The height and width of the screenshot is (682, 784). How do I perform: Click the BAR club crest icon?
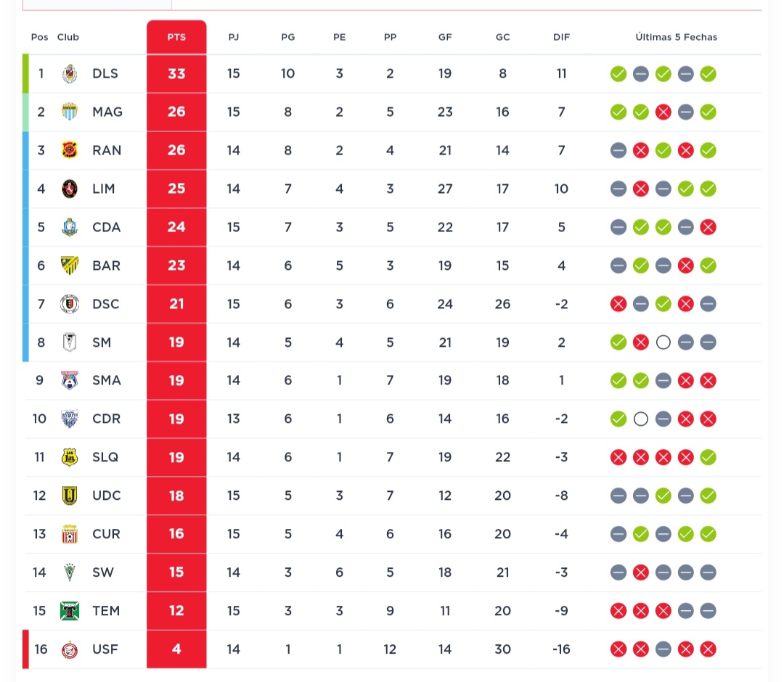click(x=70, y=266)
